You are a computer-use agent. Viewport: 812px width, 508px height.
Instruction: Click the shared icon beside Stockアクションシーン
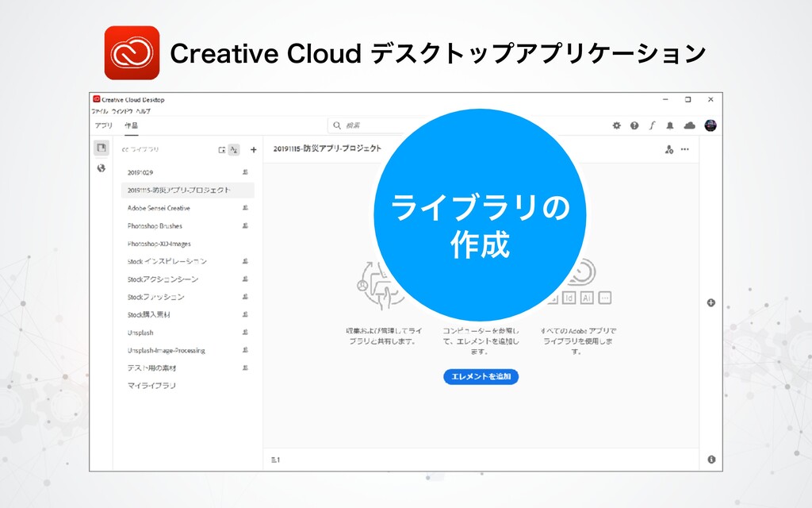pyautogui.click(x=246, y=279)
